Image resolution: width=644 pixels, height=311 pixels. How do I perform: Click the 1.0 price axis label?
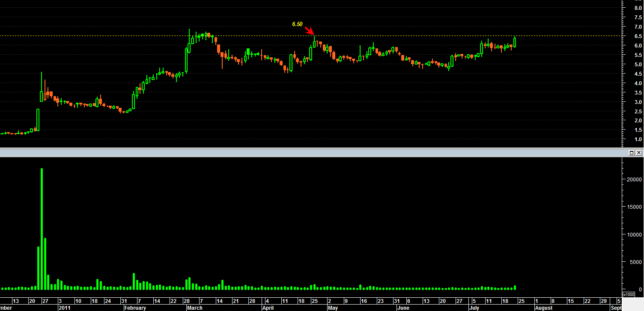click(x=638, y=139)
